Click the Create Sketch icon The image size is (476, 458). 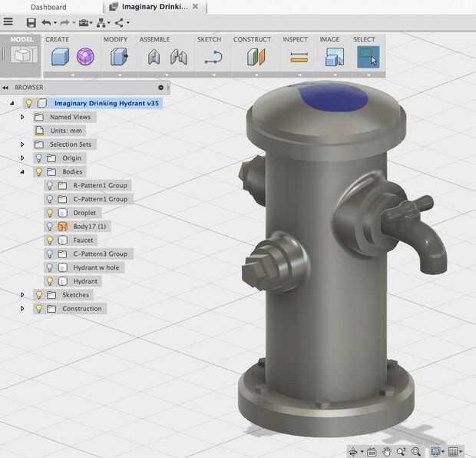(213, 57)
